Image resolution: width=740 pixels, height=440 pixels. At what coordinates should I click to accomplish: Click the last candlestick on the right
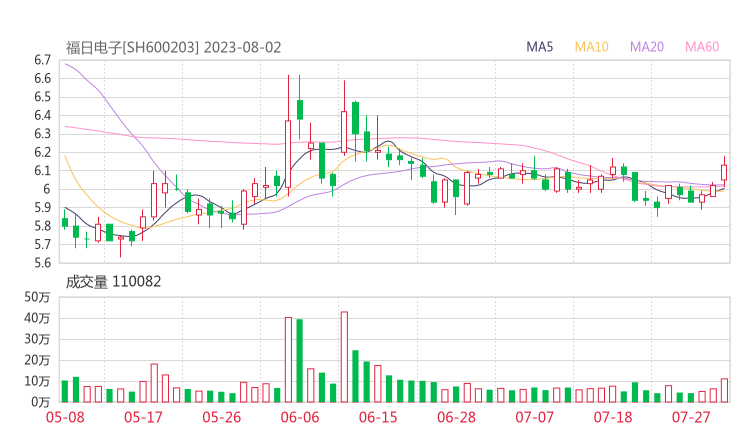point(724,172)
